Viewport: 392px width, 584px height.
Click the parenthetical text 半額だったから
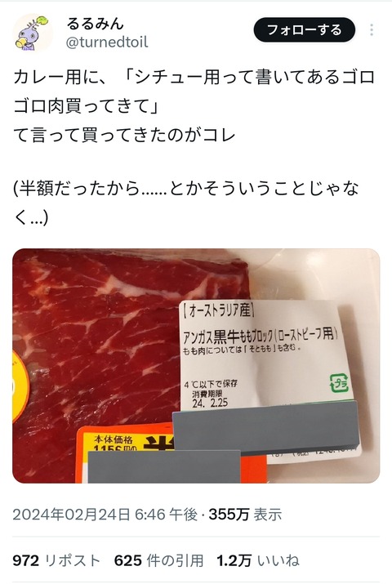[186, 203]
